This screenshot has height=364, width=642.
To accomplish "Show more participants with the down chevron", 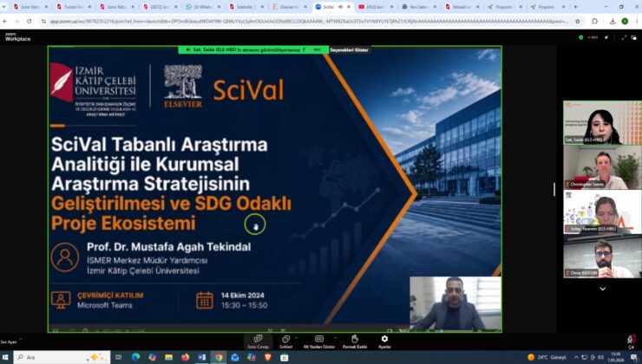I will (603, 289).
